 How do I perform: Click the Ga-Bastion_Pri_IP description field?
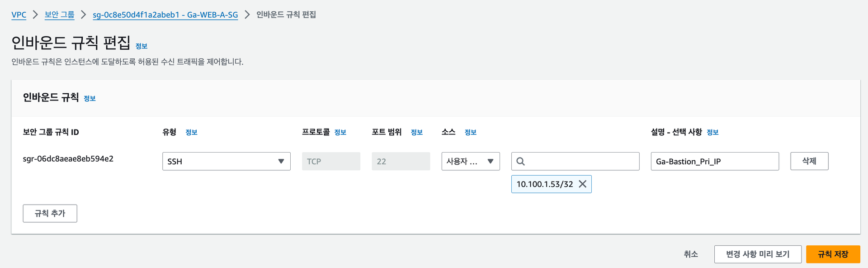pyautogui.click(x=715, y=161)
